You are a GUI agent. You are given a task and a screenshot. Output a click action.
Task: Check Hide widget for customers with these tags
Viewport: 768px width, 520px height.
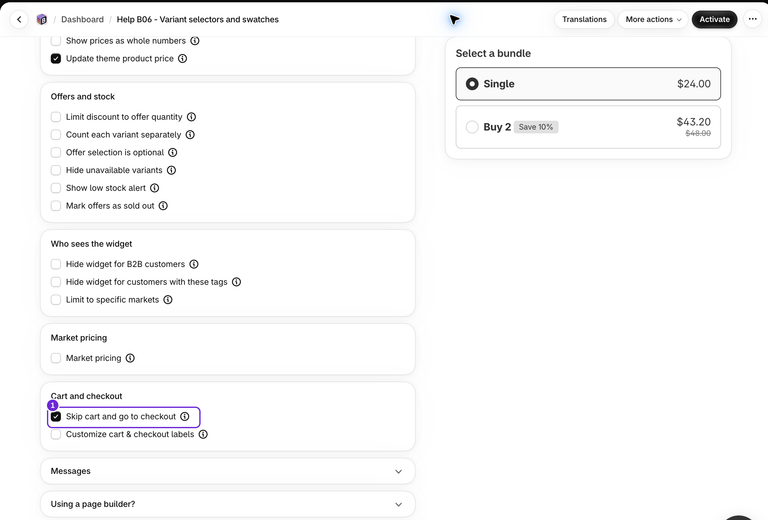[56, 282]
